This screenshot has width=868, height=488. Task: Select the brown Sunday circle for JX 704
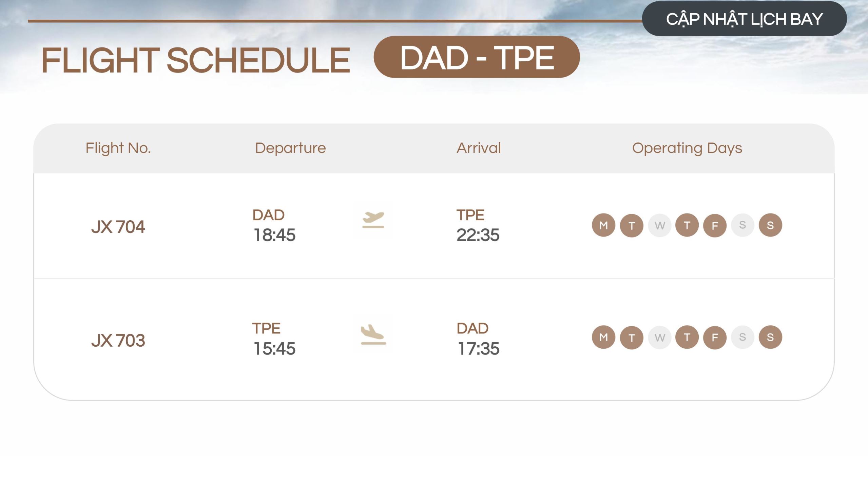770,225
